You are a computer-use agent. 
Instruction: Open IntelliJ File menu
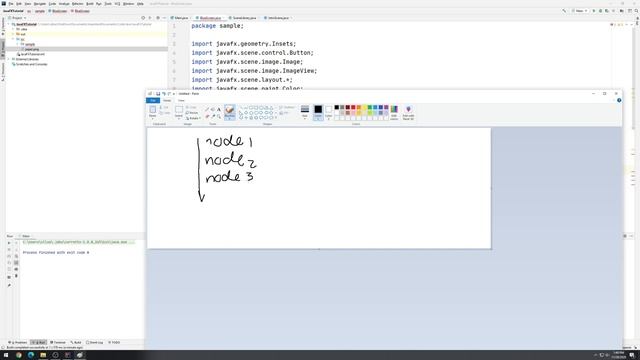pyautogui.click(x=11, y=4)
